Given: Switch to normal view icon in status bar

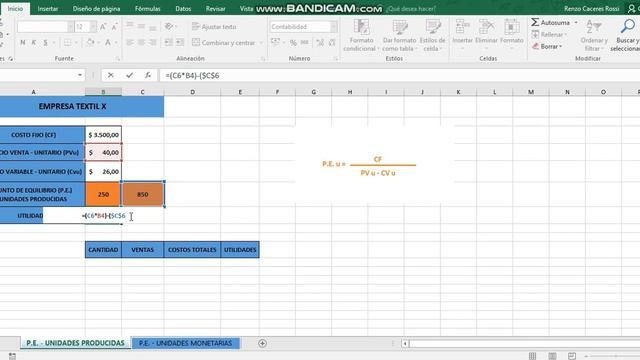Looking at the screenshot, I should (532, 356).
